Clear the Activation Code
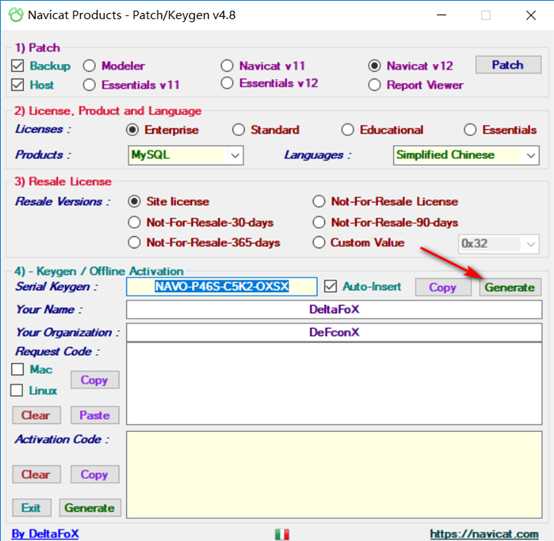The height and width of the screenshot is (541, 554). coord(36,474)
